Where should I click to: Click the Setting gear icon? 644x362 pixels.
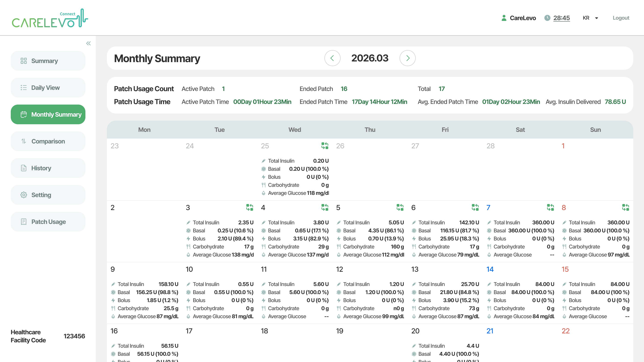coord(23,195)
